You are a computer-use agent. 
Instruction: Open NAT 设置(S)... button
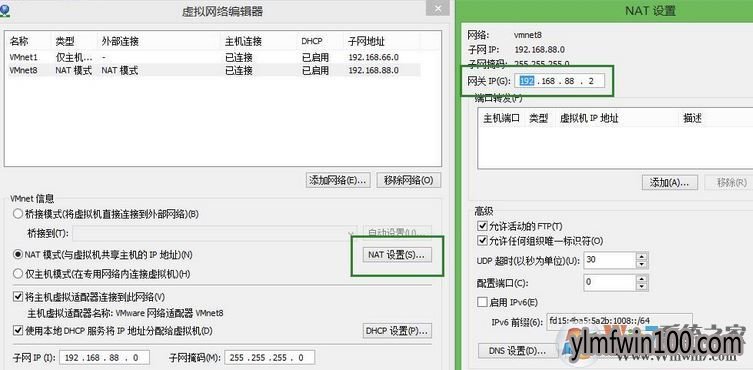pyautogui.click(x=397, y=255)
